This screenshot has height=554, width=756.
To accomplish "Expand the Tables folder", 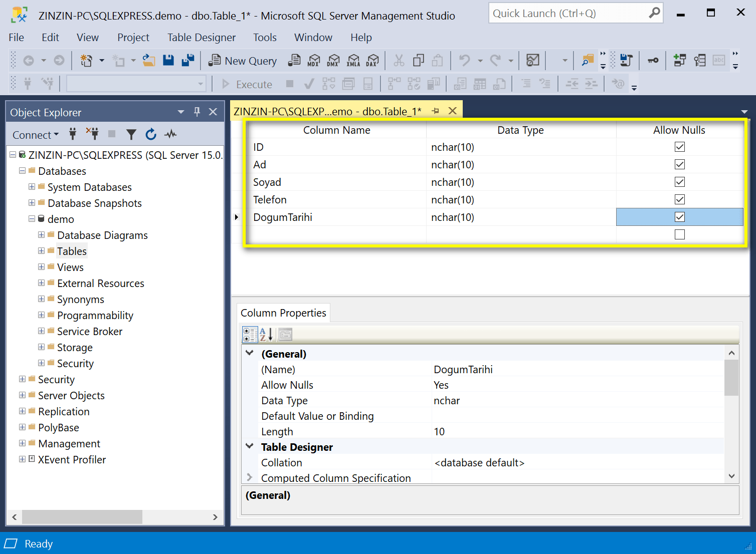I will (x=41, y=251).
